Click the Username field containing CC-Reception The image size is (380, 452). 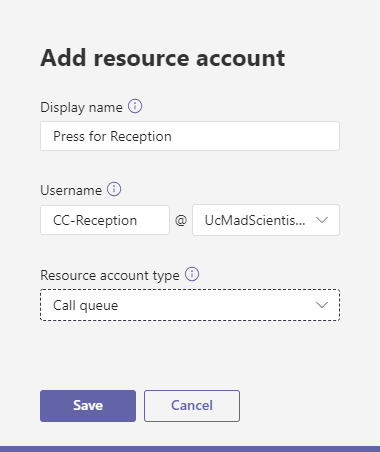click(105, 220)
